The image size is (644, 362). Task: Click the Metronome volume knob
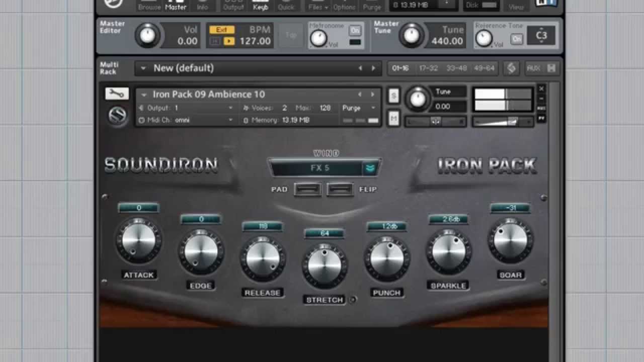318,39
